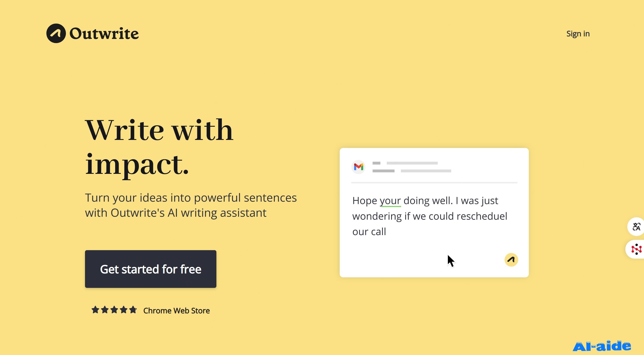This screenshot has width=644, height=355.
Task: Click the first star in rating
Action: point(95,310)
